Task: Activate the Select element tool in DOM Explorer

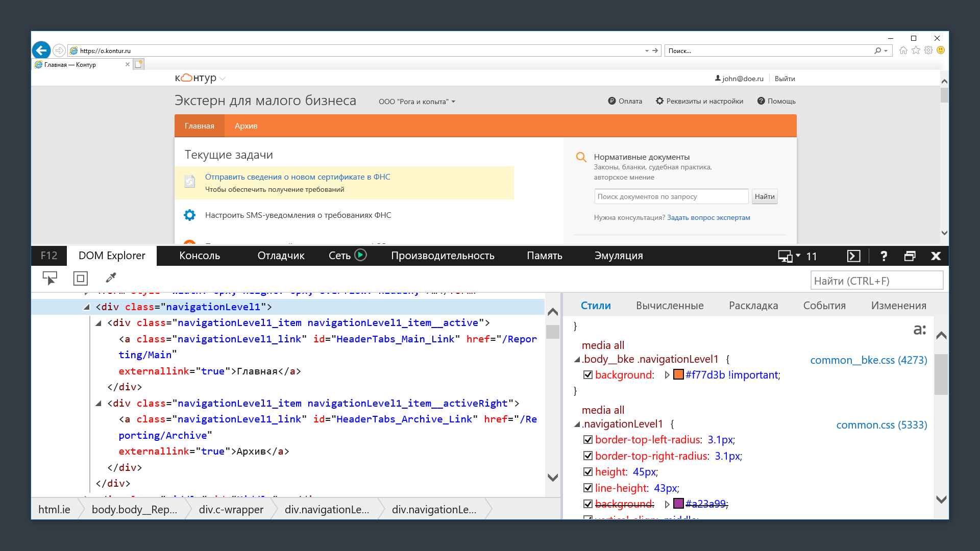Action: click(x=50, y=278)
